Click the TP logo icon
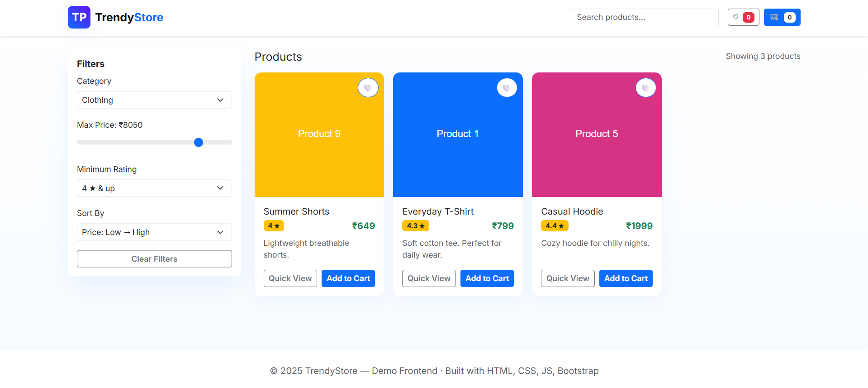Screen dimensions: 868x388 79,17
